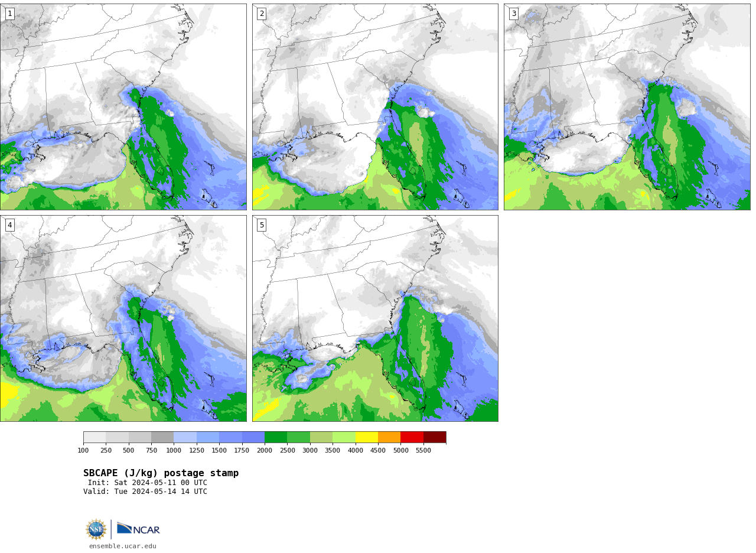756x553 pixels.
Task: Click the 100 color bar label
Action: (83, 451)
